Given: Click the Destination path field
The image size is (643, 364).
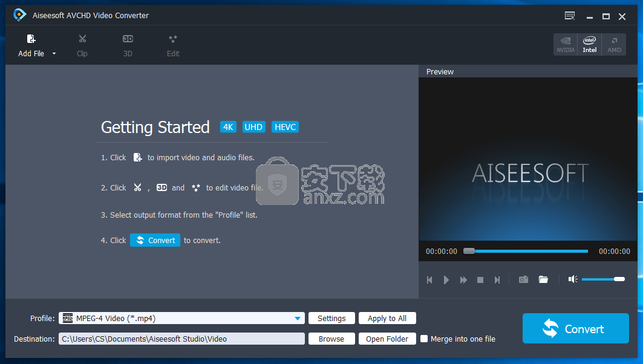Looking at the screenshot, I should 181,339.
